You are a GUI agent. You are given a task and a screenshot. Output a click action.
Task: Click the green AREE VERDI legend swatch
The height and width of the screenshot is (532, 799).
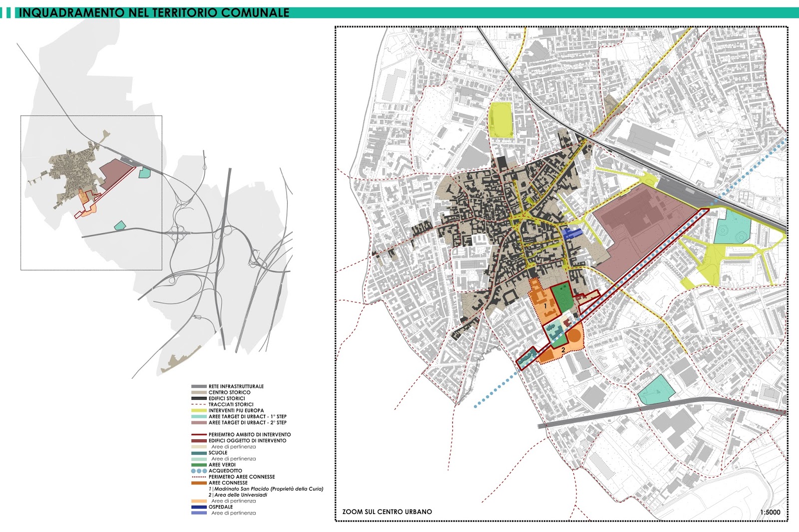pyautogui.click(x=199, y=465)
